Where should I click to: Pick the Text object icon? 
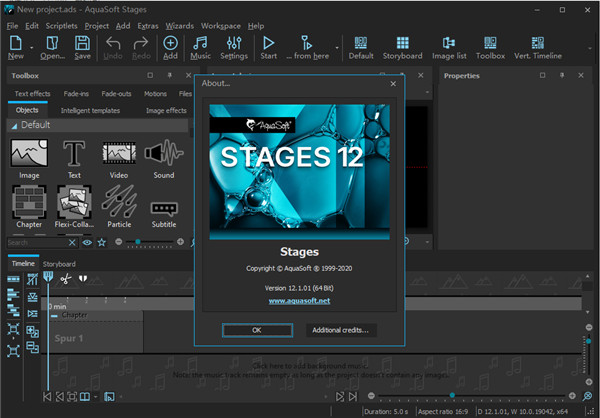click(x=74, y=155)
